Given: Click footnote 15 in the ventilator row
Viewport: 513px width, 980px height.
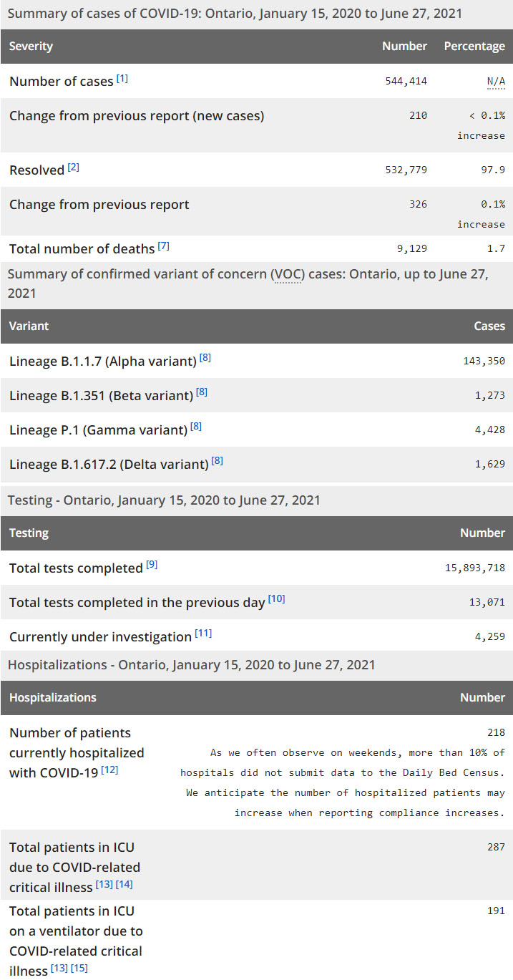Looking at the screenshot, I should coord(79,969).
